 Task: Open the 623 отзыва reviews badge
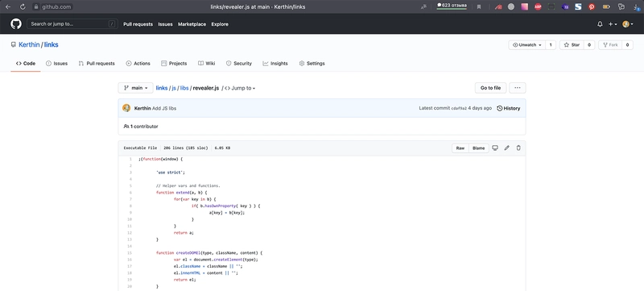coord(452,6)
